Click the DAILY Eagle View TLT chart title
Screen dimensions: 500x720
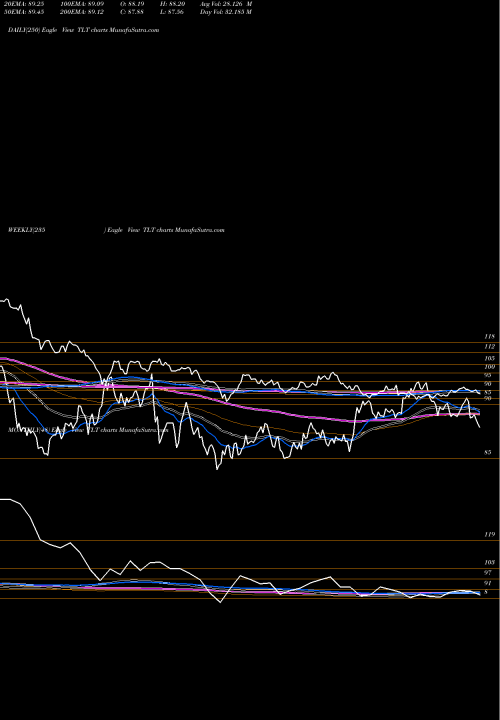pyautogui.click(x=84, y=30)
